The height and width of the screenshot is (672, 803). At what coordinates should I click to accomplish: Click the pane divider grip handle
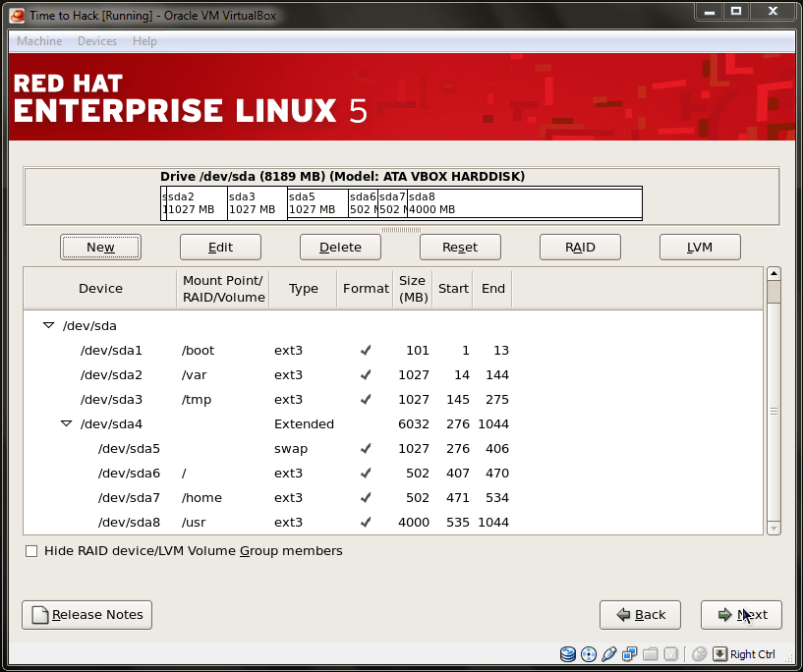401,230
